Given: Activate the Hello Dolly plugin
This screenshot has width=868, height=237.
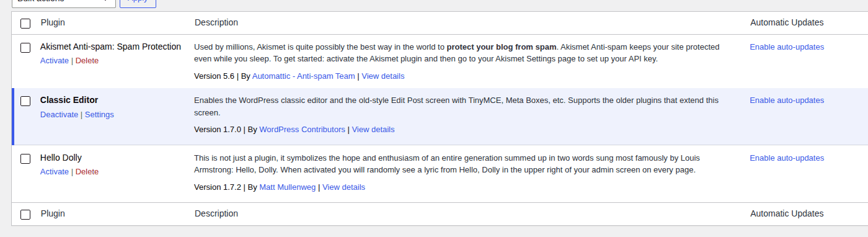Looking at the screenshot, I should [x=55, y=171].
